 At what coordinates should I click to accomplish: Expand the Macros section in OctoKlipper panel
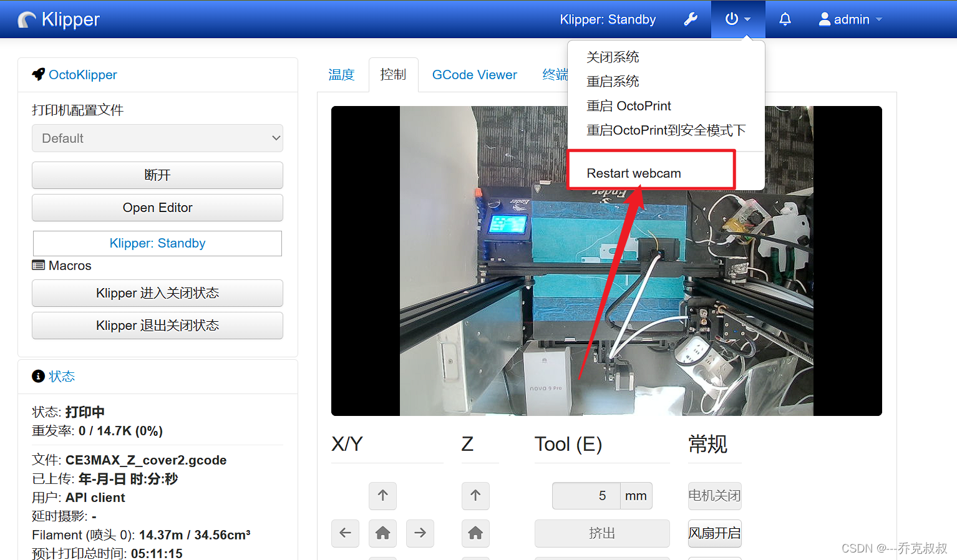click(62, 265)
